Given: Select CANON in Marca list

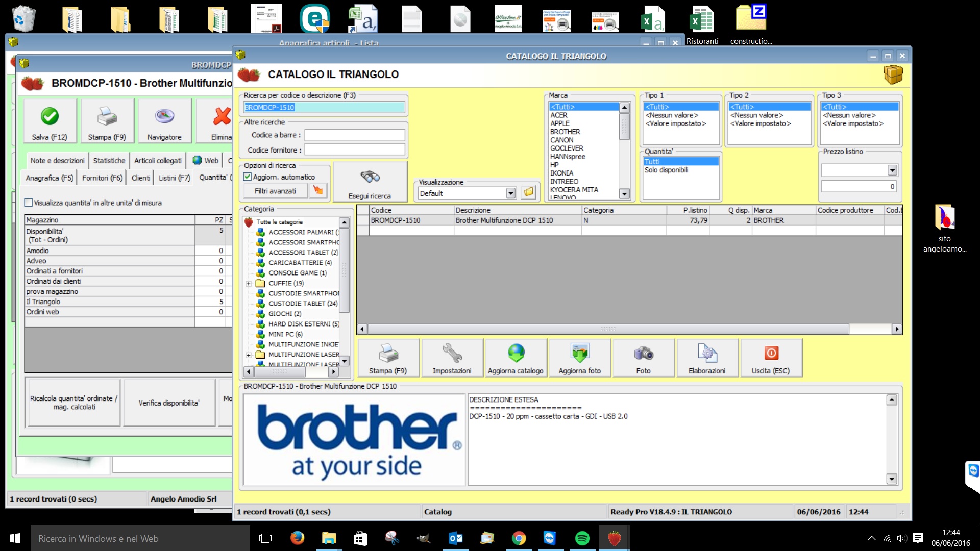Looking at the screenshot, I should coord(561,140).
